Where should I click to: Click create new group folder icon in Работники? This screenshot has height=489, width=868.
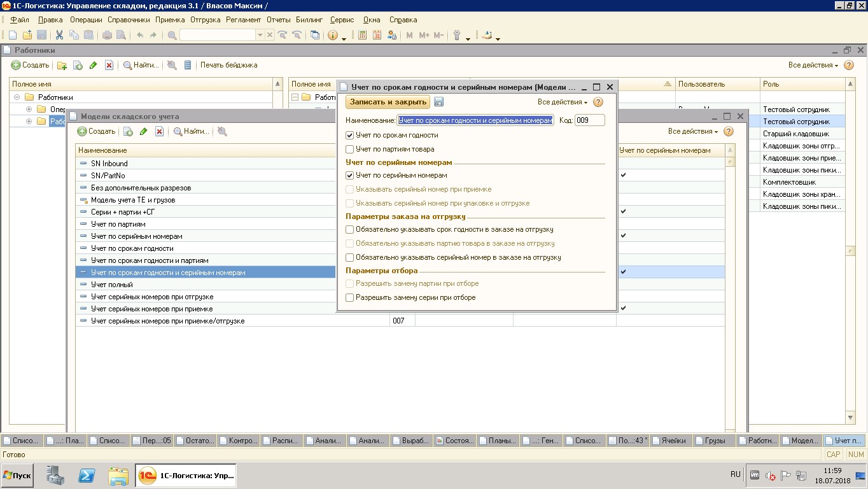coord(62,65)
